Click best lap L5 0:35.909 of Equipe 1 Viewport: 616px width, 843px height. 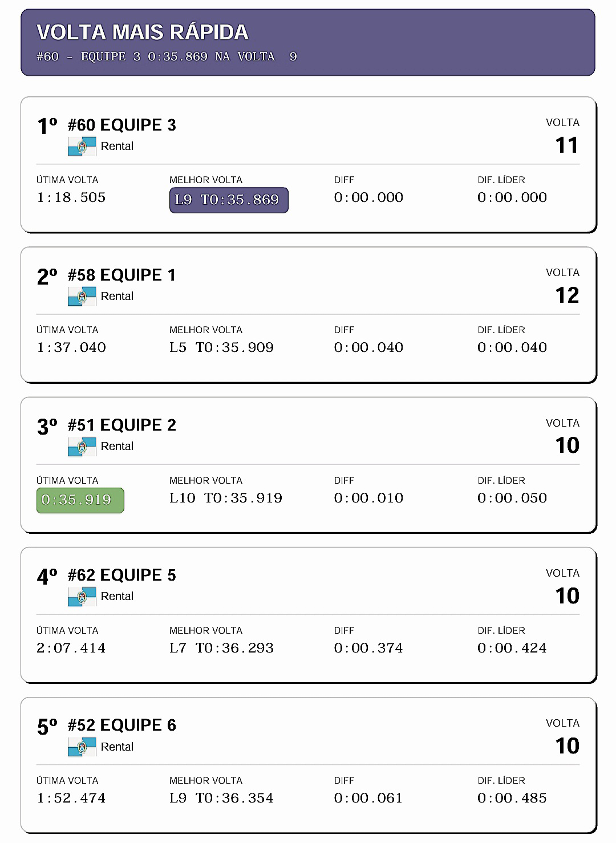point(221,347)
